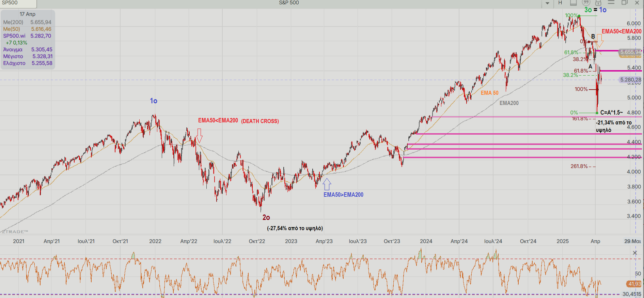
Task: Select the DEATH CROSS annotation text
Action: pyautogui.click(x=260, y=121)
